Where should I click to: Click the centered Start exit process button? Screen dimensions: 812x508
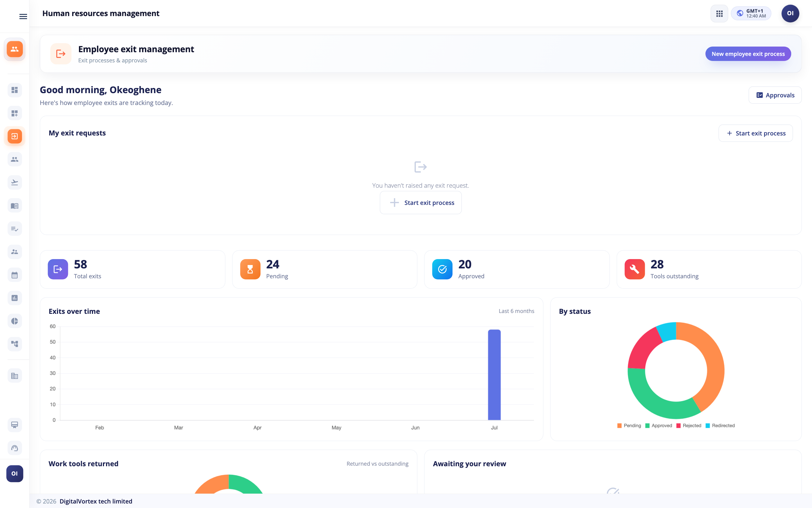[420, 203]
